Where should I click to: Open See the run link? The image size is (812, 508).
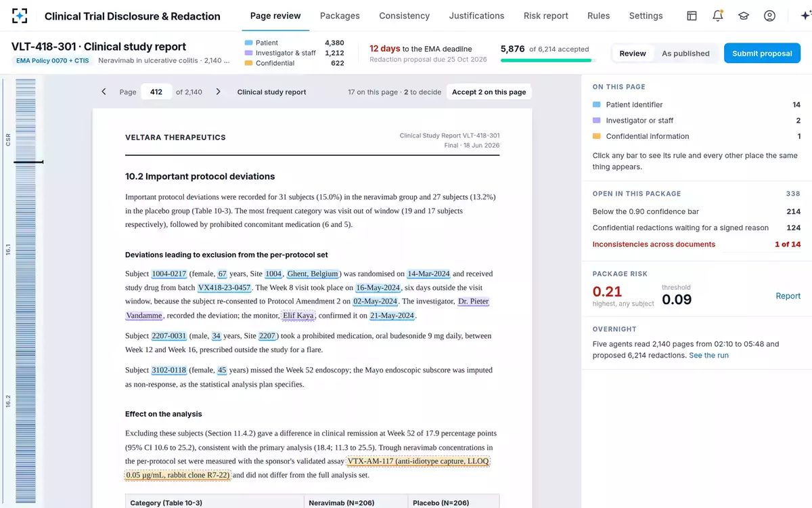[708, 355]
